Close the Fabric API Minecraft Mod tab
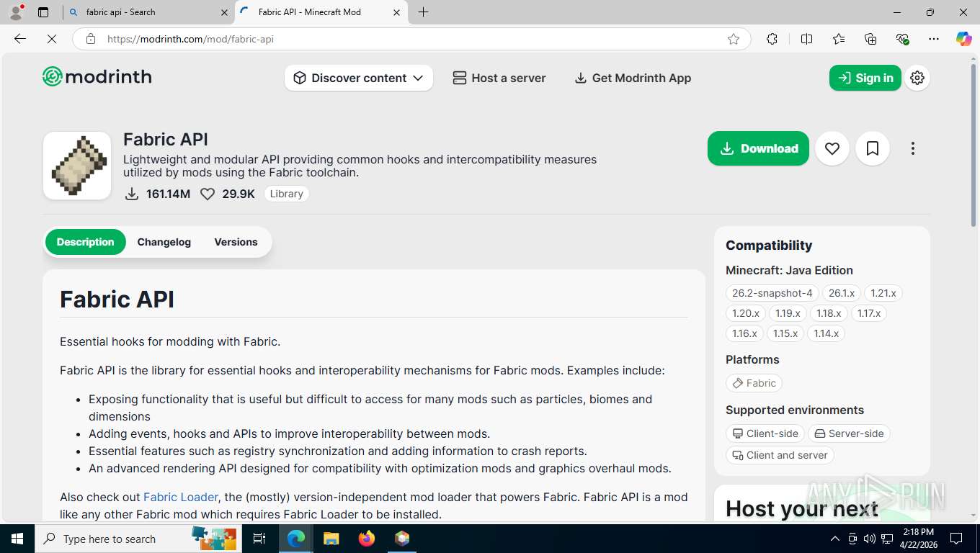Screen dimensions: 980x553 click(397, 12)
